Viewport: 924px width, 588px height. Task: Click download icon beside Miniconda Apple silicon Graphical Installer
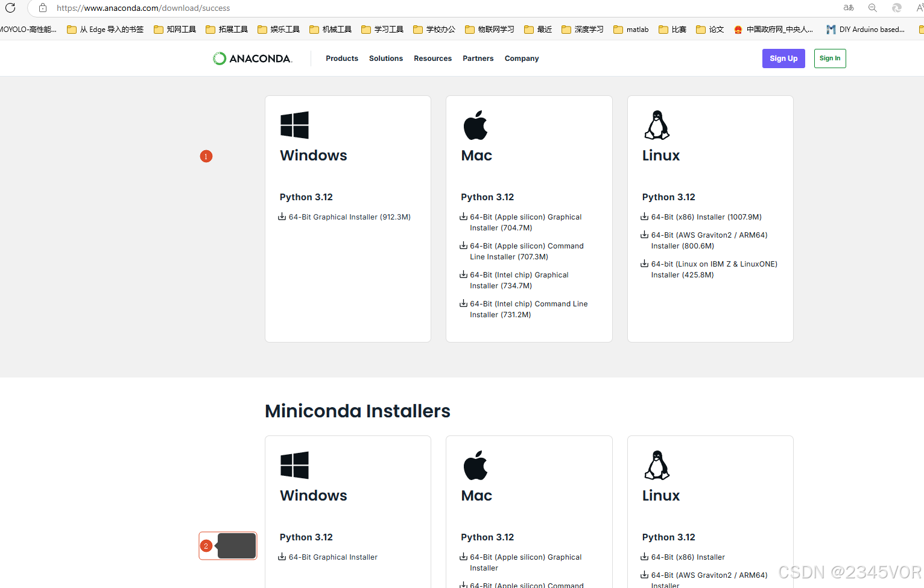(463, 557)
